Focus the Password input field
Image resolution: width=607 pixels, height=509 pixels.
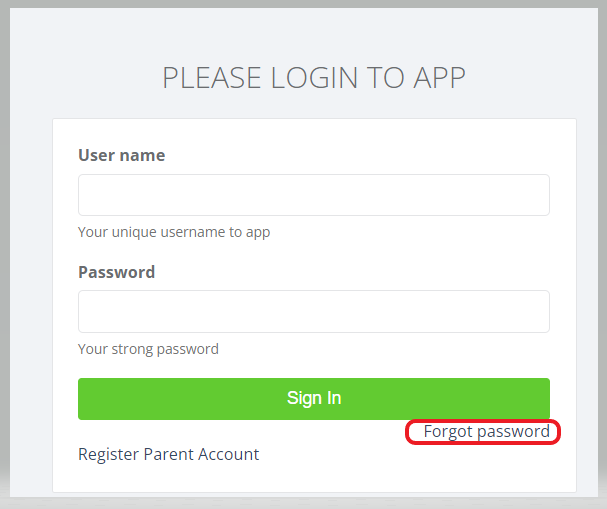click(313, 311)
